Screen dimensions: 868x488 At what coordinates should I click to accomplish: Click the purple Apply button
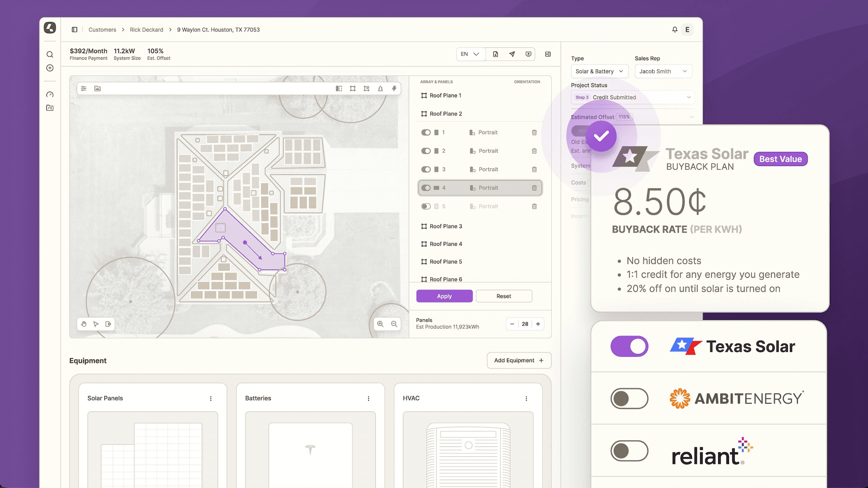pos(444,296)
